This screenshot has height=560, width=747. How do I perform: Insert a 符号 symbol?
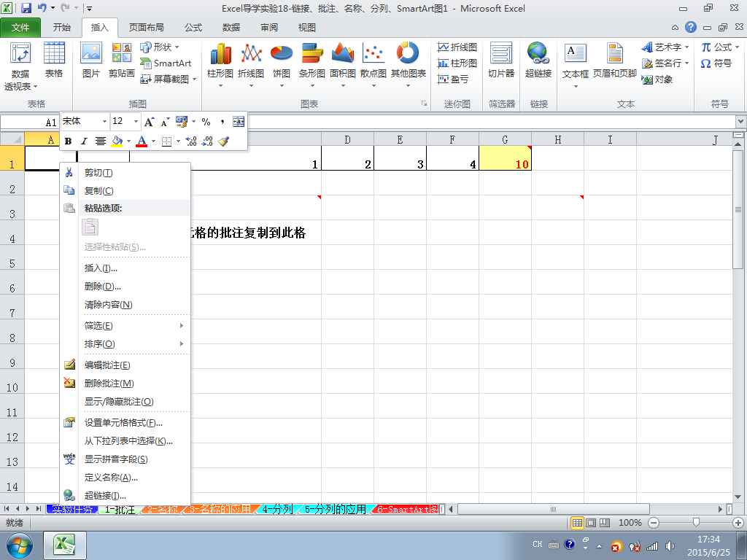[x=716, y=63]
